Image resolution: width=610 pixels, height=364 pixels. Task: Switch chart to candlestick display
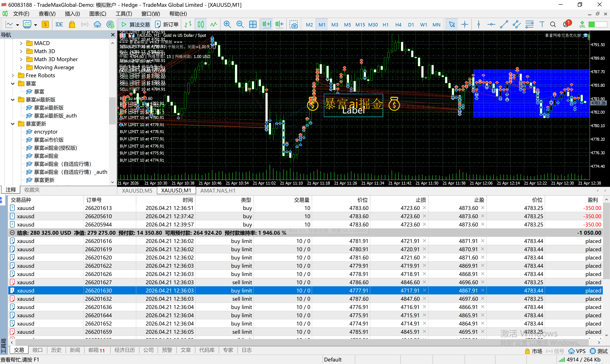coord(201,24)
